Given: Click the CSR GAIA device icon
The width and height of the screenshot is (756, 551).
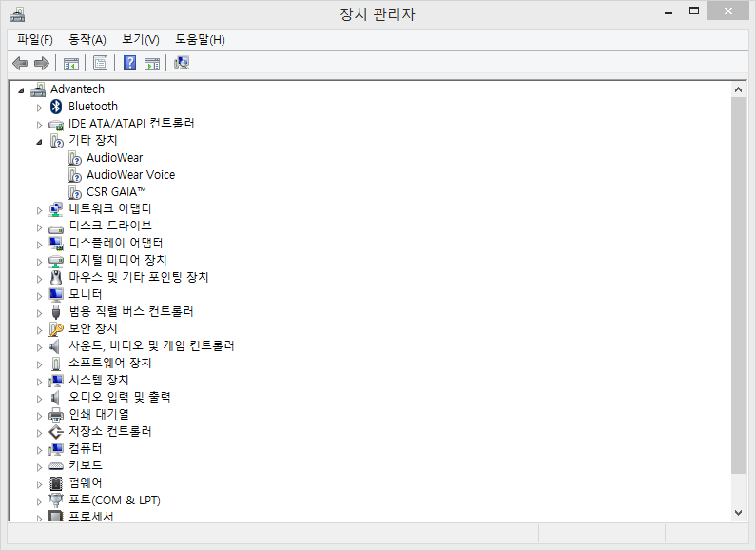Looking at the screenshot, I should tap(75, 192).
